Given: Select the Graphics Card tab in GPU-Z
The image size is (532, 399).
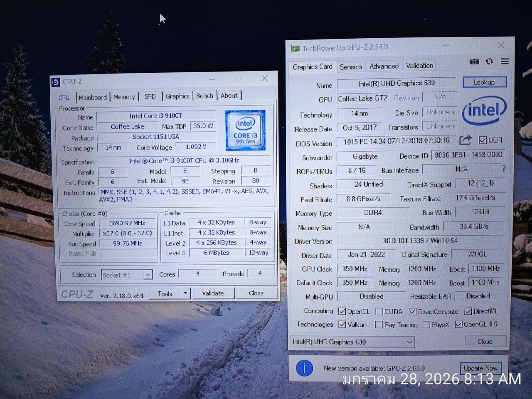Looking at the screenshot, I should pyautogui.click(x=313, y=66).
